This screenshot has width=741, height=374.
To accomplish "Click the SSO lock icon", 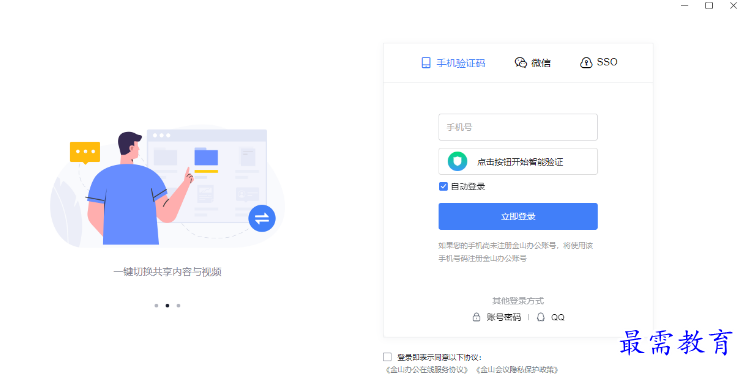I will click(586, 62).
